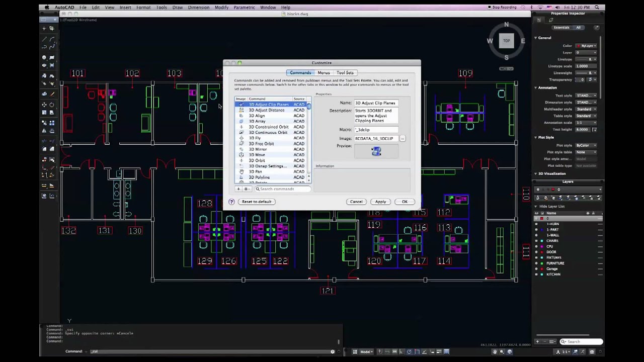Toggle visibility of KITCHEN layer

[x=536, y=275]
